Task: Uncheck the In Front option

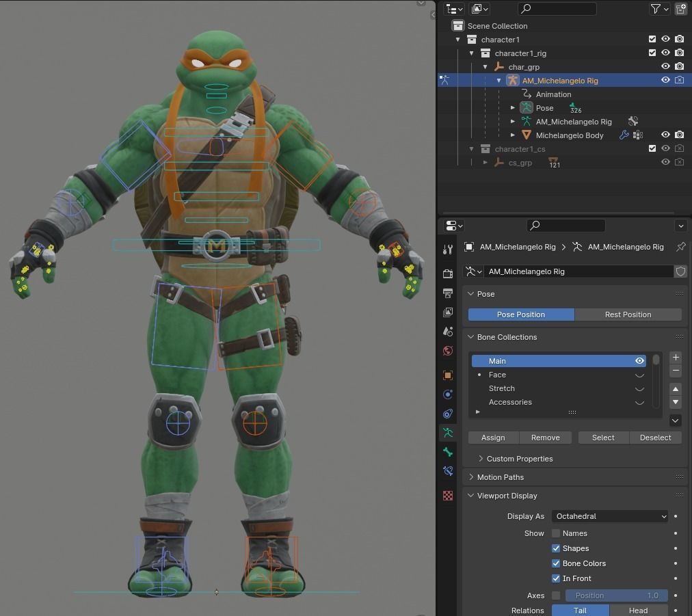Action: 556,578
